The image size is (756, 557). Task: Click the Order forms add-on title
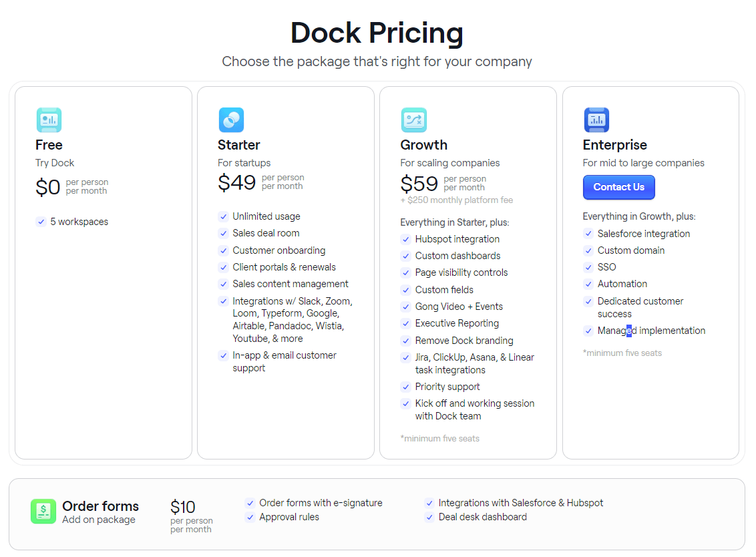coord(100,506)
